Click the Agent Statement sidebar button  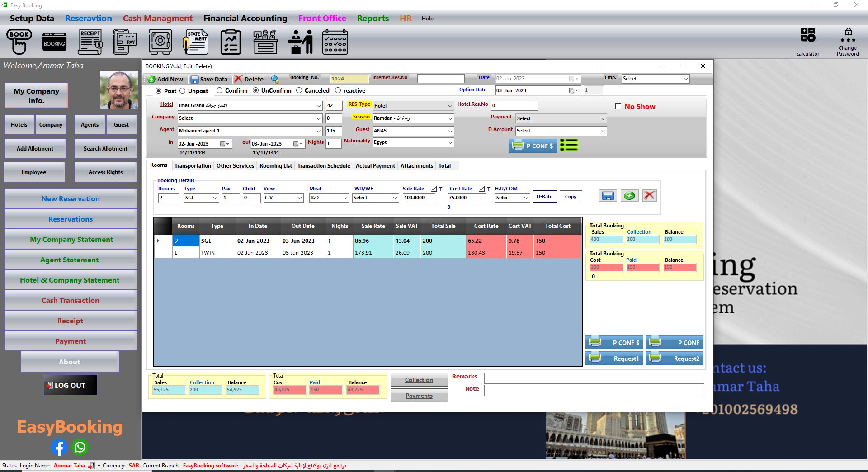click(x=71, y=260)
